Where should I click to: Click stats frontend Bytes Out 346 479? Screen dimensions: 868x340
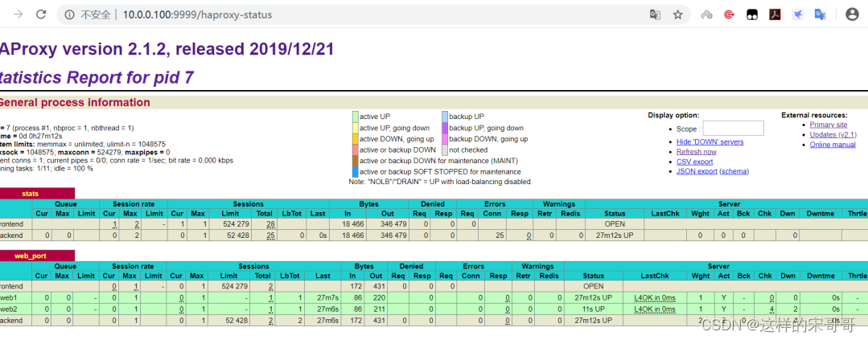click(x=395, y=224)
